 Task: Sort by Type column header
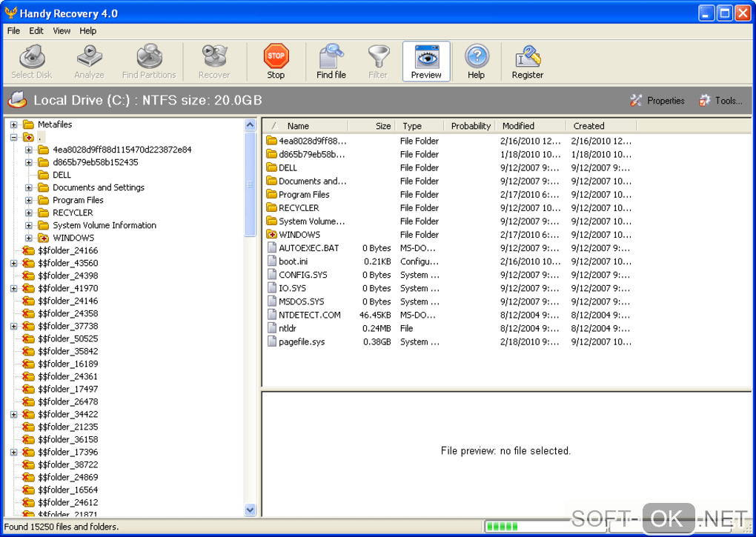(419, 126)
